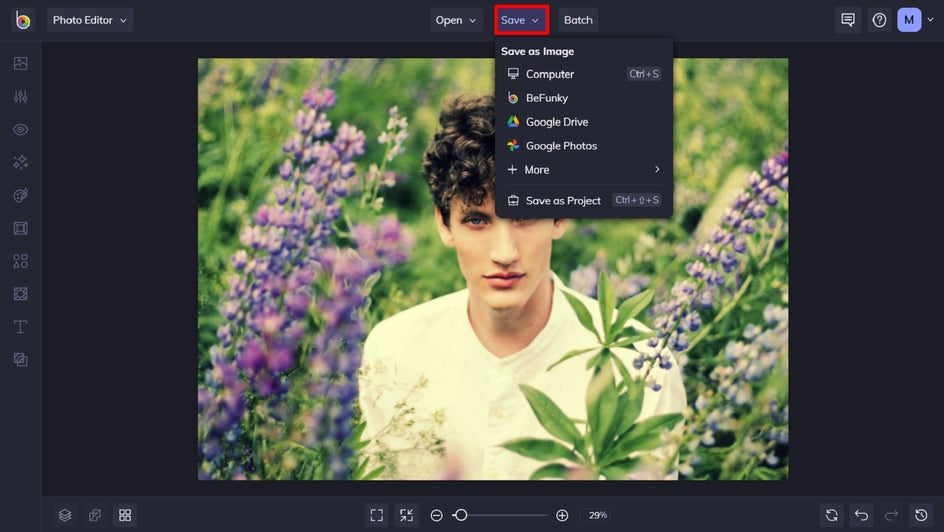Zoom out with the minus icon
This screenshot has height=532, width=944.
(x=436, y=515)
